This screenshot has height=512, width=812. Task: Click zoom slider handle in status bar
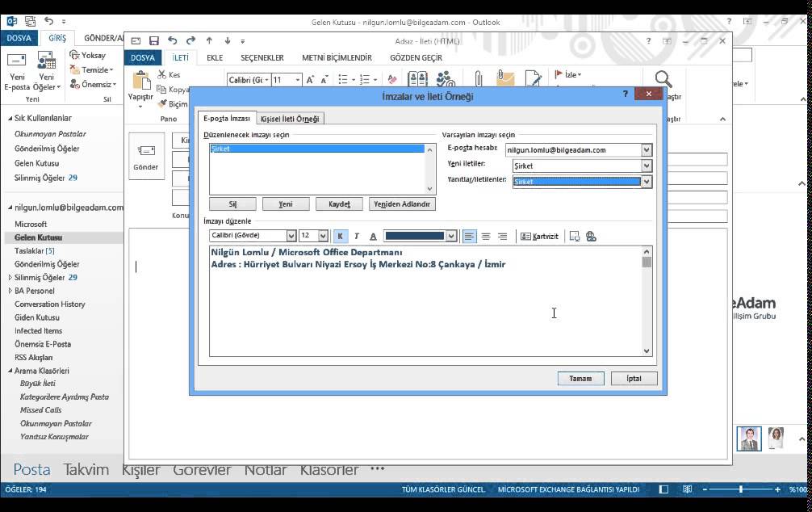(x=741, y=489)
